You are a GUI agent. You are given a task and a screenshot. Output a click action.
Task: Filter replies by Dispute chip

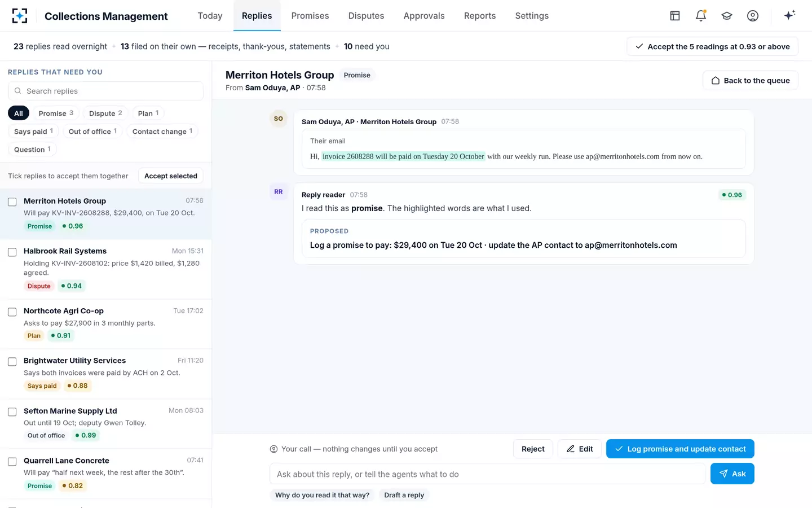105,113
